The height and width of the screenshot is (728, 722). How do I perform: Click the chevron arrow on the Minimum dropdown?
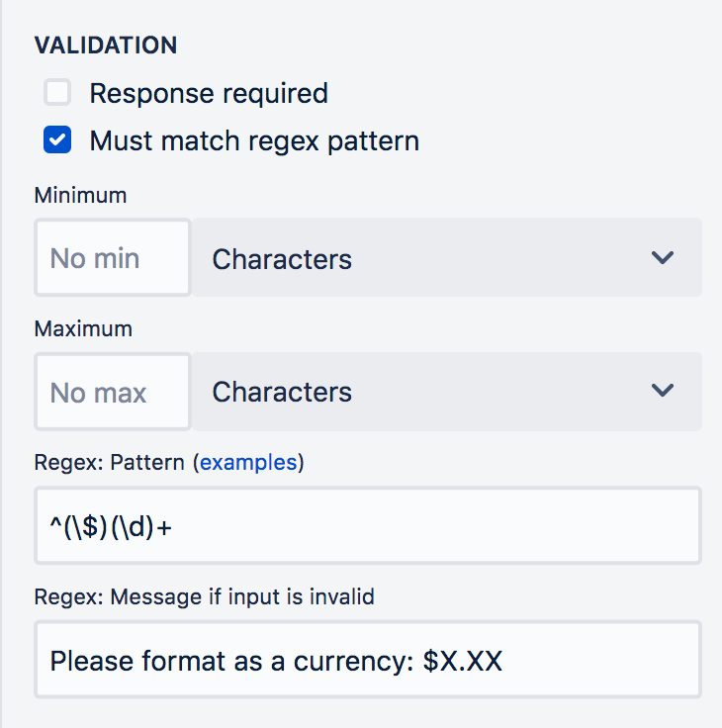[x=662, y=258]
